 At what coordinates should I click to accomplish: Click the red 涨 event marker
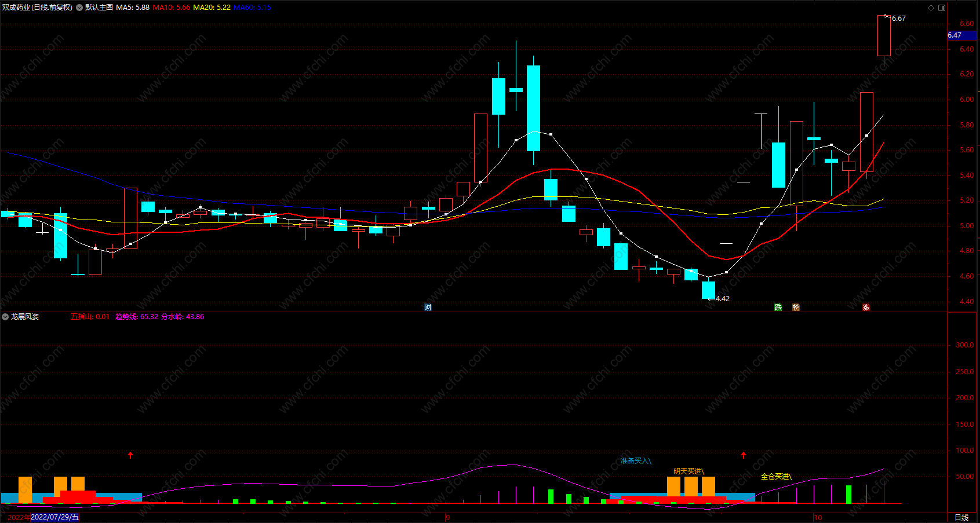(866, 308)
